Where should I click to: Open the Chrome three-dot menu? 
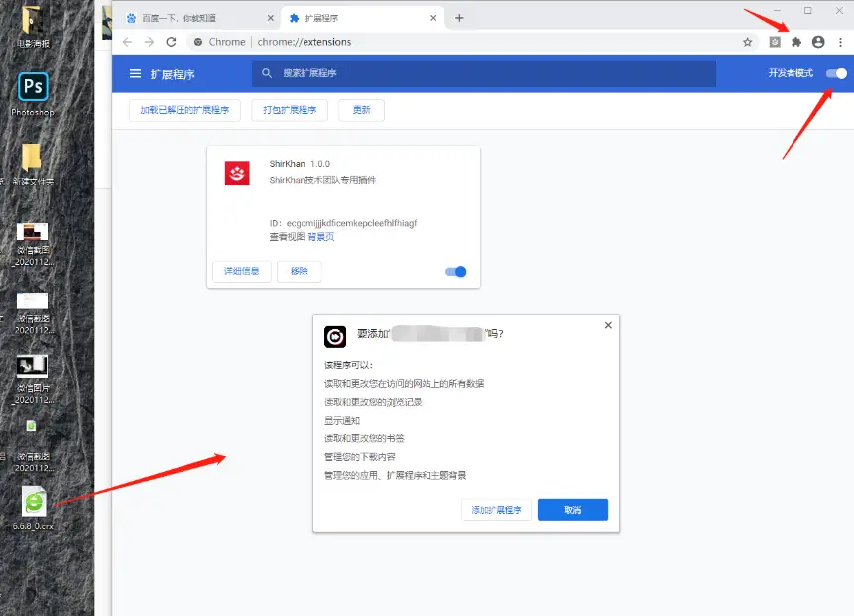tap(839, 43)
